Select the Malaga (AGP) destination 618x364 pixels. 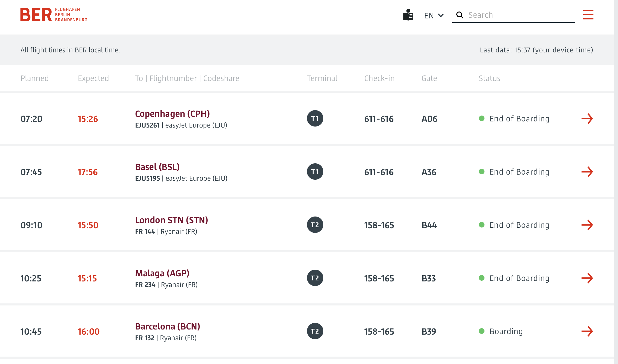(162, 273)
